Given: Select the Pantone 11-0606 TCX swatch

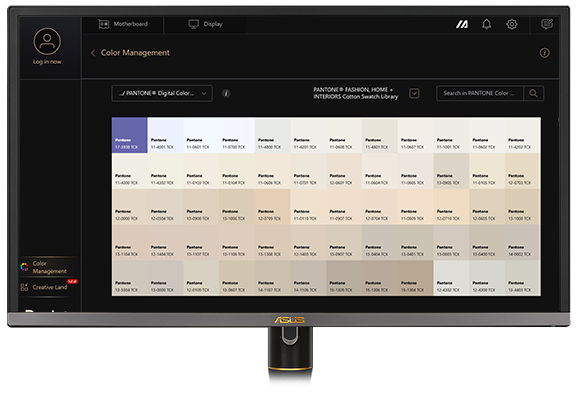Looking at the screenshot, I should tap(272, 171).
